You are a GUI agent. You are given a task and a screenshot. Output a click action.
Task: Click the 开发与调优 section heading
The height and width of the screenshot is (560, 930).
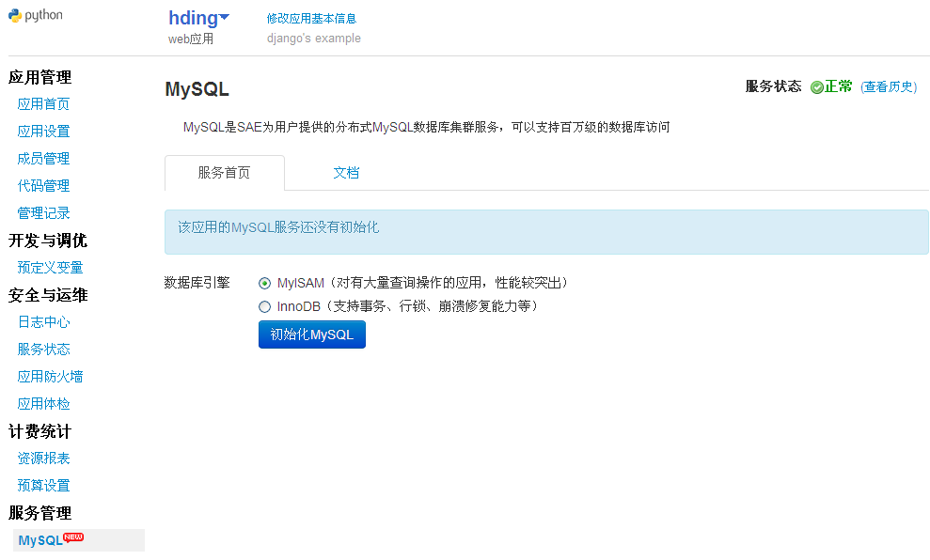point(47,241)
